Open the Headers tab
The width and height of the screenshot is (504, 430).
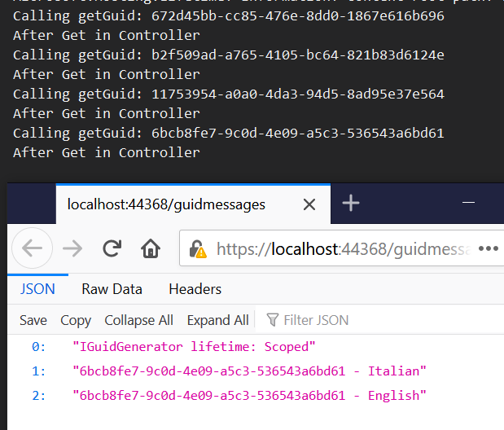[x=195, y=288]
